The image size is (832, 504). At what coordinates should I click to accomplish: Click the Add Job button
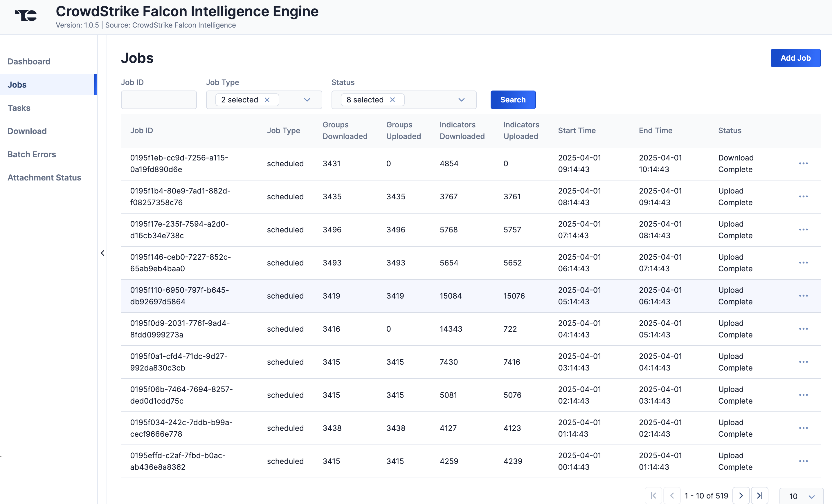tap(795, 58)
